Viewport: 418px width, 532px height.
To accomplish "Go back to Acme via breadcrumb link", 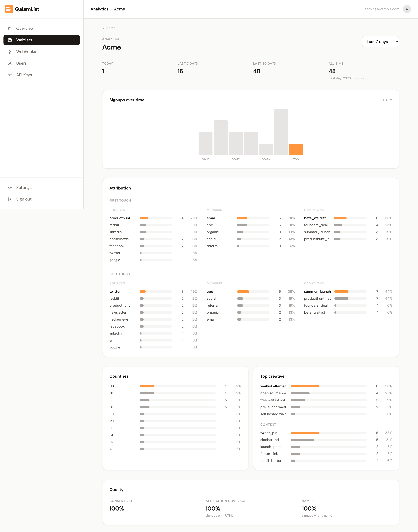I will [109, 28].
